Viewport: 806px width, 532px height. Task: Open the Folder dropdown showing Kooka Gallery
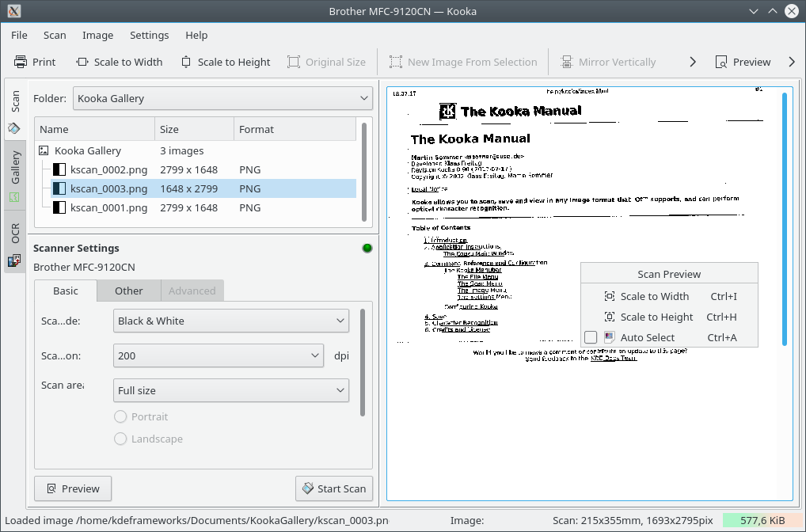[223, 98]
